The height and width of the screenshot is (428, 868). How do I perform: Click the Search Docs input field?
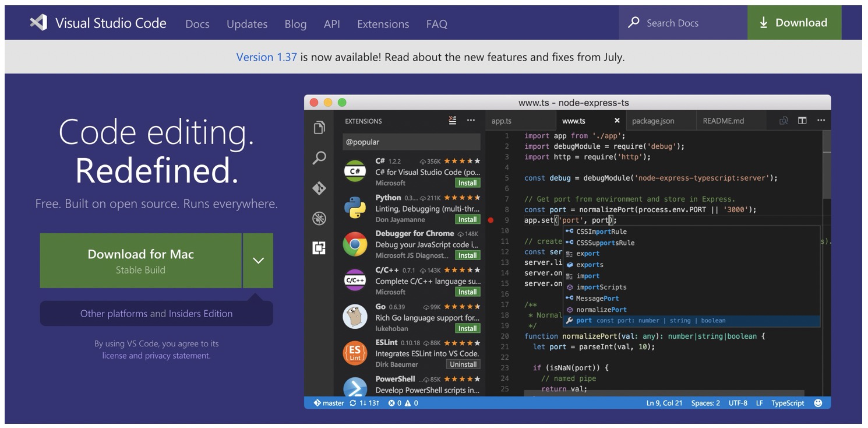point(683,23)
